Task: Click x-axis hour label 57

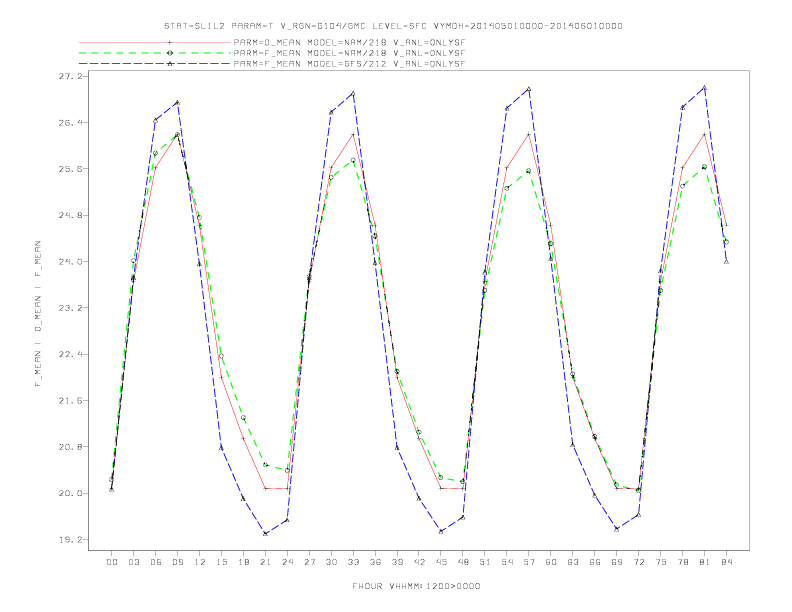Action: 529,562
